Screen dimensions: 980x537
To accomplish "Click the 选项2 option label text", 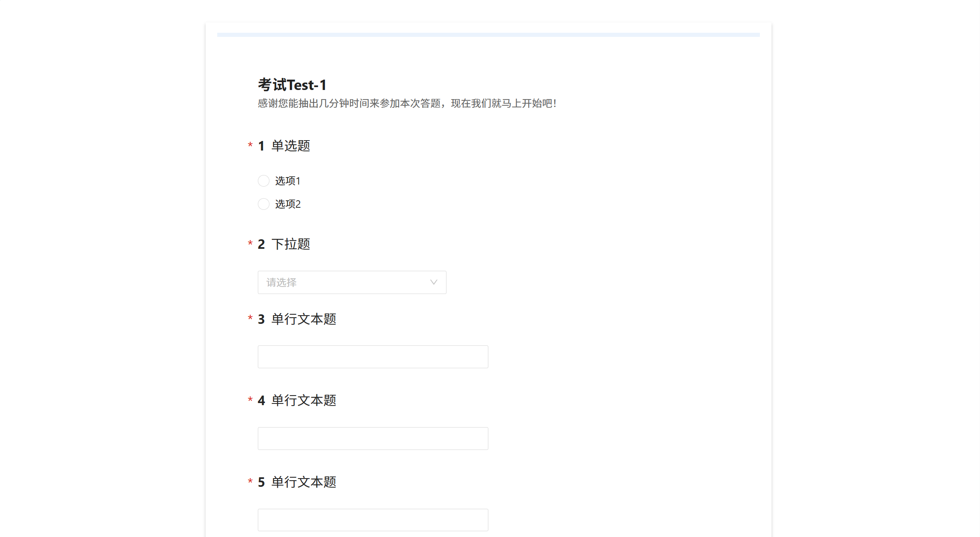I will (x=288, y=204).
